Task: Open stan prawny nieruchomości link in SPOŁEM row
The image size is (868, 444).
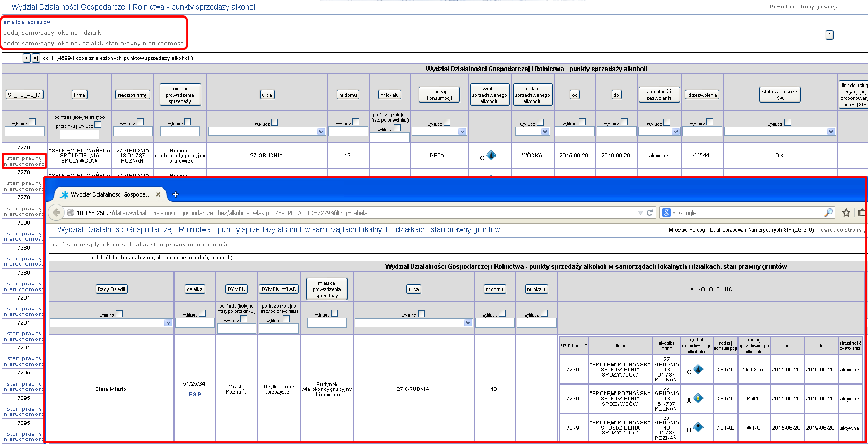Action: tap(24, 161)
